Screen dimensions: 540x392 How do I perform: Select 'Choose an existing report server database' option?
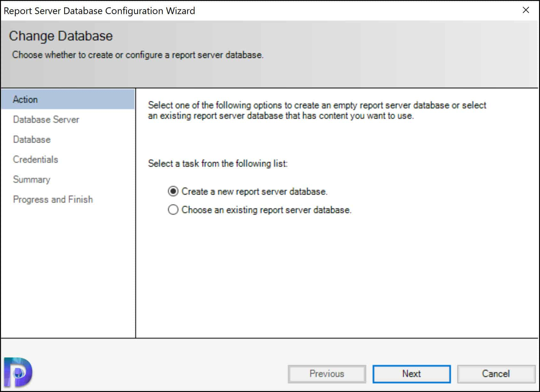173,210
